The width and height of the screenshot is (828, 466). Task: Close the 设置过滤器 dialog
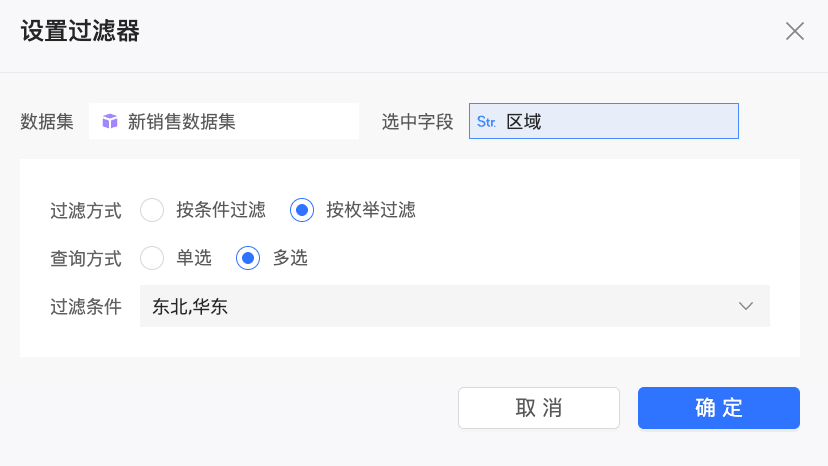point(795,31)
